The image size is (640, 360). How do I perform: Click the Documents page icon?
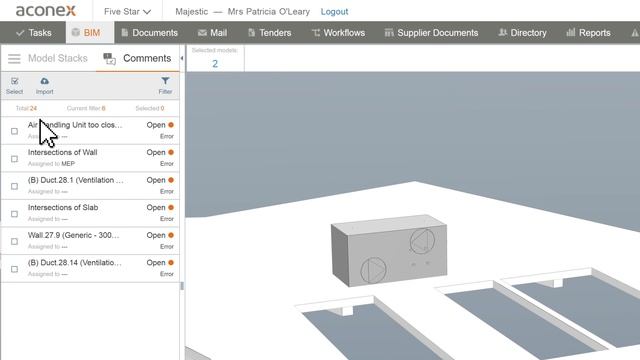pos(125,33)
